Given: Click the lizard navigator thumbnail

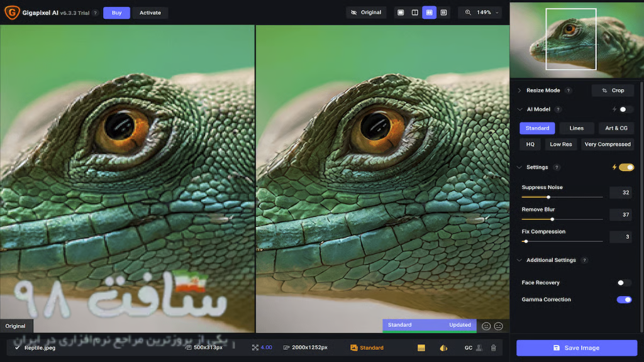Looking at the screenshot, I should [x=577, y=40].
